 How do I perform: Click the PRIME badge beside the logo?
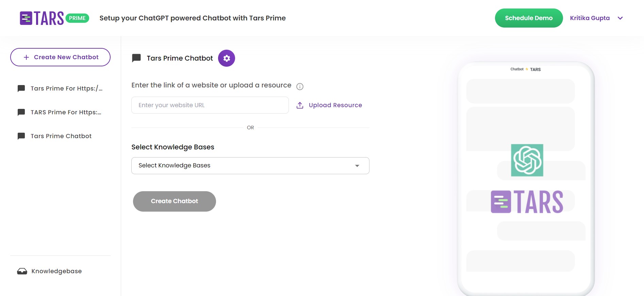point(78,18)
